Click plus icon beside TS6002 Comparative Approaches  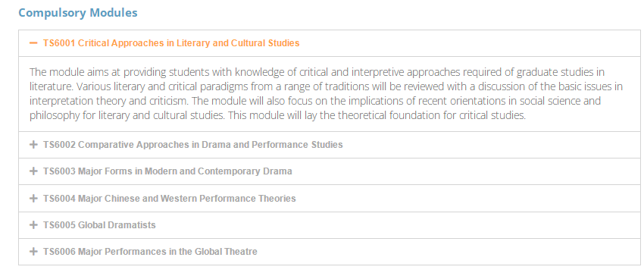[33, 145]
